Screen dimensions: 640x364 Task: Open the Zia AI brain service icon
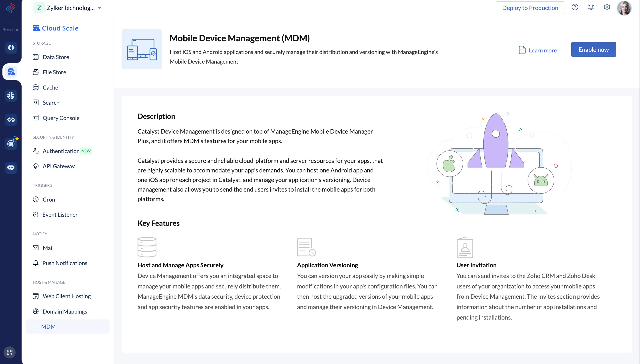tap(11, 96)
